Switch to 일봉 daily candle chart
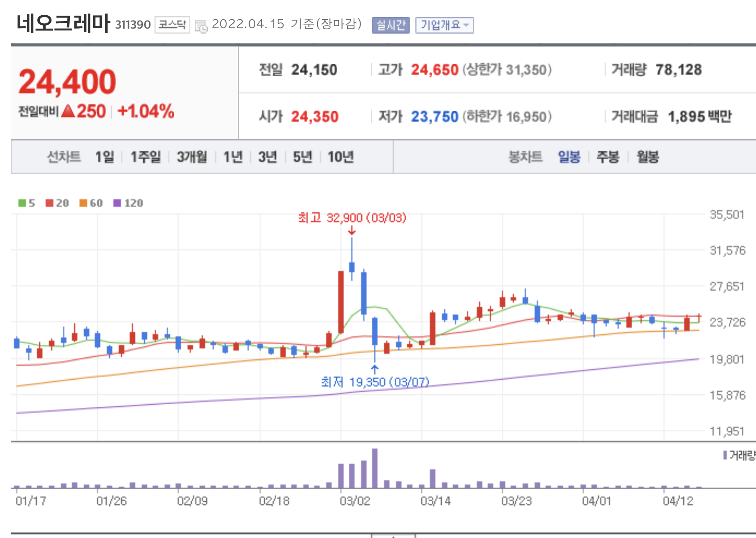This screenshot has width=756, height=538. pos(569,157)
